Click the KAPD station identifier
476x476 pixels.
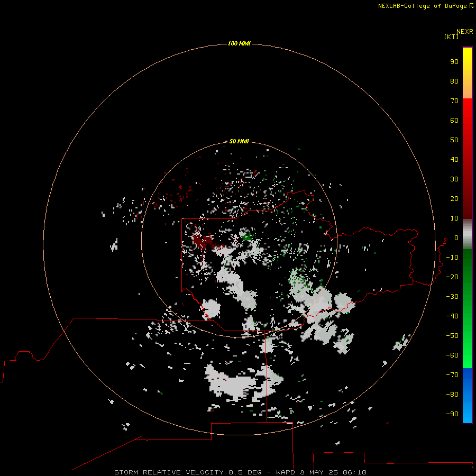point(286,472)
